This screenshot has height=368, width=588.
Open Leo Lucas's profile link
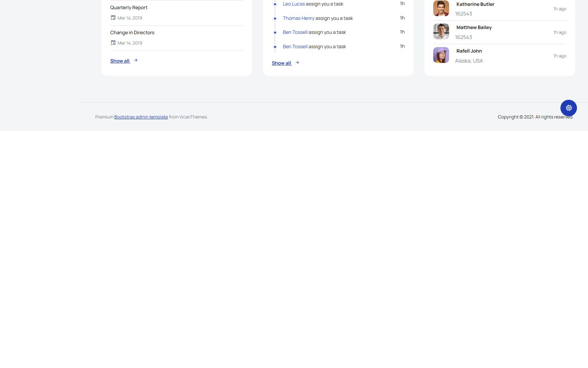coord(294,4)
